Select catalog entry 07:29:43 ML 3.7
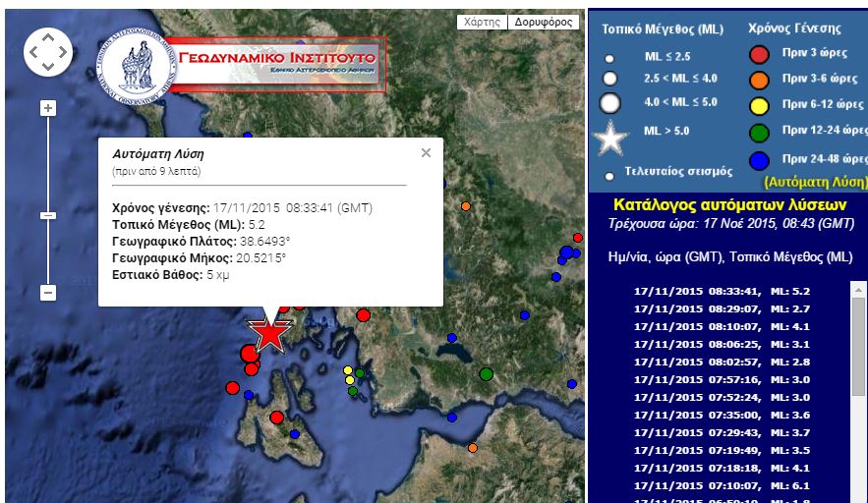 click(722, 432)
